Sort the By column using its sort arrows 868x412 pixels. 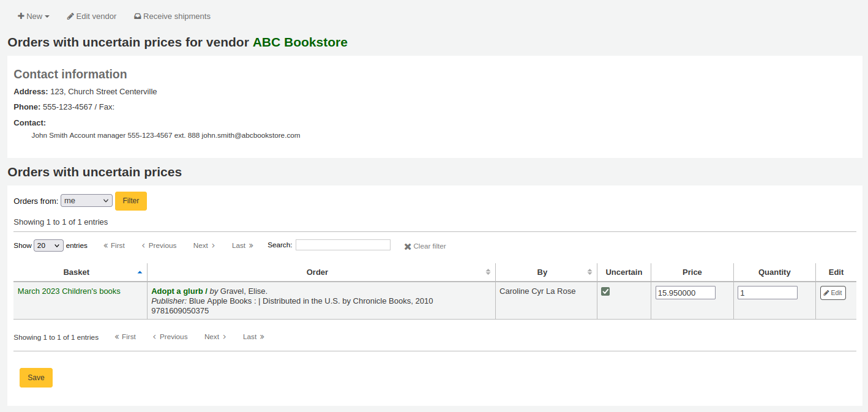[589, 272]
